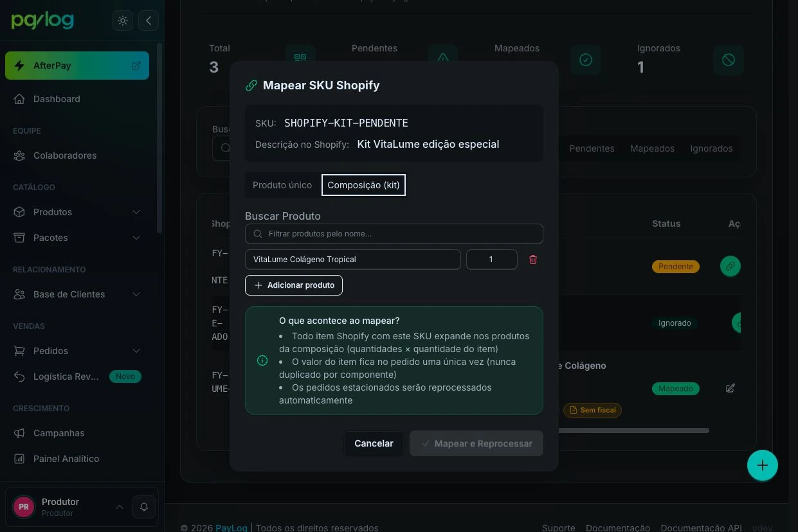
Task: Open Logística Reversa menu item
Action: coord(77,377)
